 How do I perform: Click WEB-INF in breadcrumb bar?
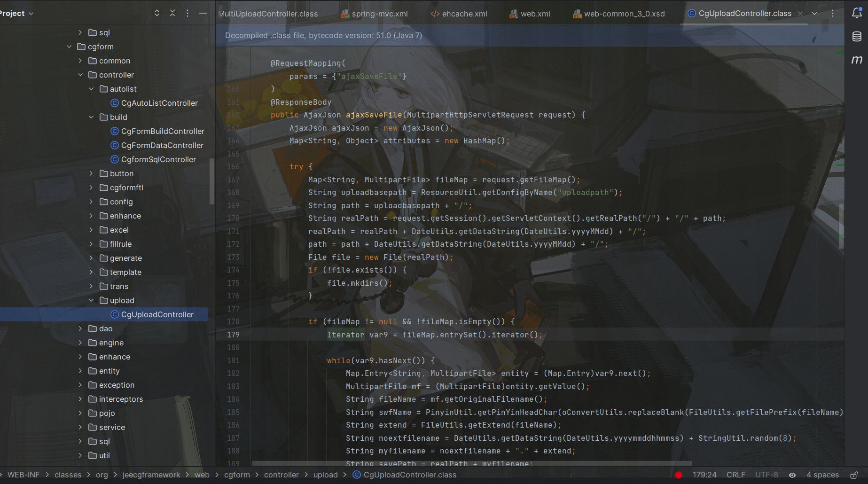(x=23, y=475)
